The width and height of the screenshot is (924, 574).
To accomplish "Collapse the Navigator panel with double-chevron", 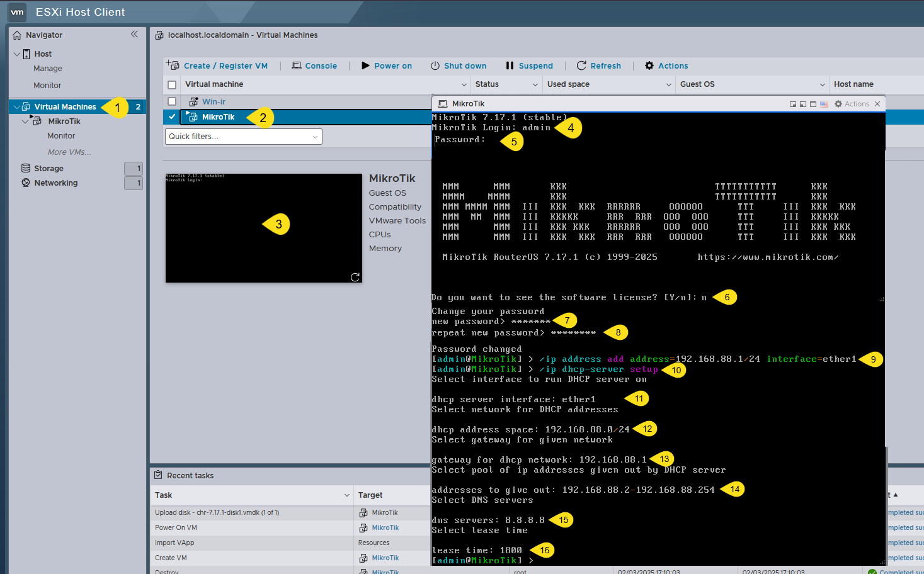I will tap(134, 34).
